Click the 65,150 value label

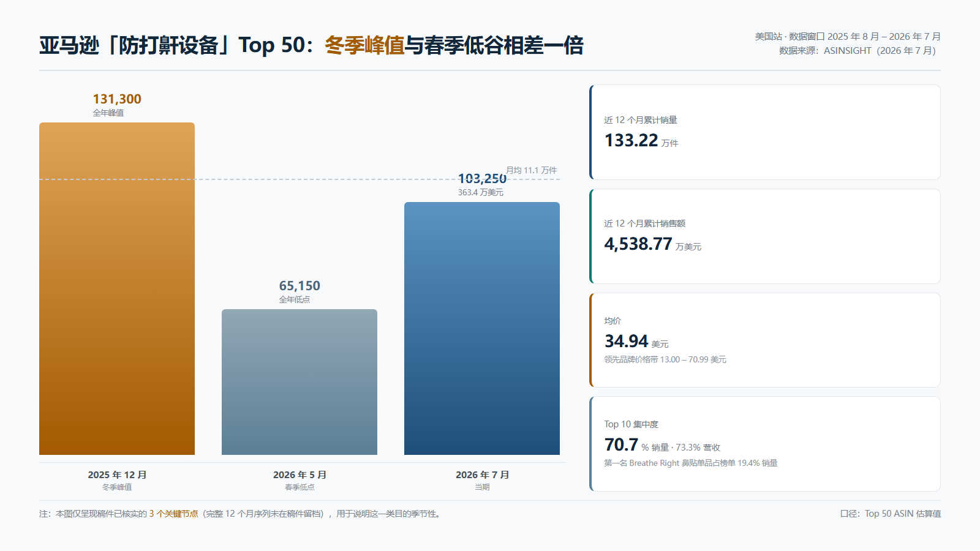coord(300,286)
